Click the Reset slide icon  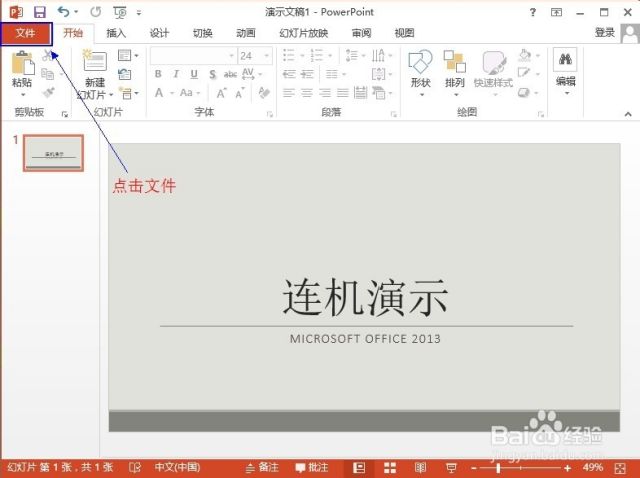(124, 74)
